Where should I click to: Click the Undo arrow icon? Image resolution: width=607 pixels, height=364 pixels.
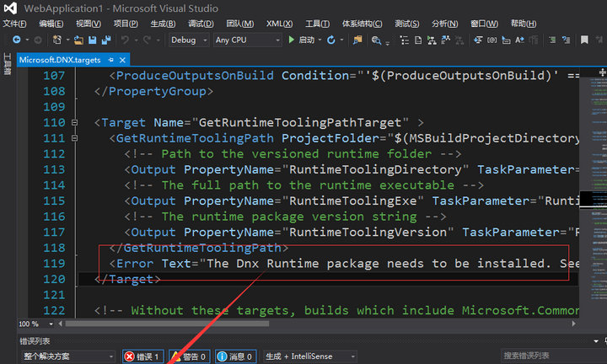125,40
